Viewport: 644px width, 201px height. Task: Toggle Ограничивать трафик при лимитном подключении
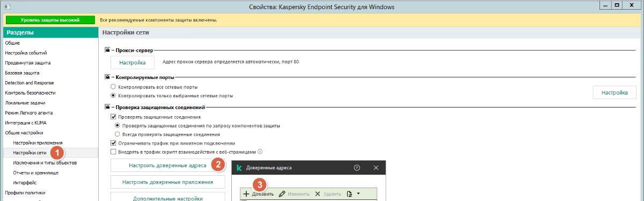[113, 143]
